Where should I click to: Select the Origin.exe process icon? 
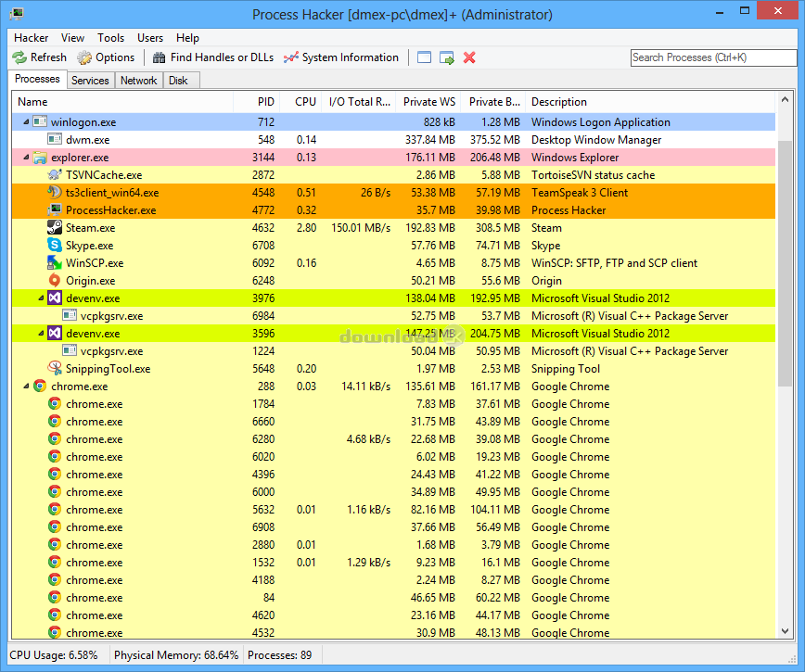[x=55, y=280]
